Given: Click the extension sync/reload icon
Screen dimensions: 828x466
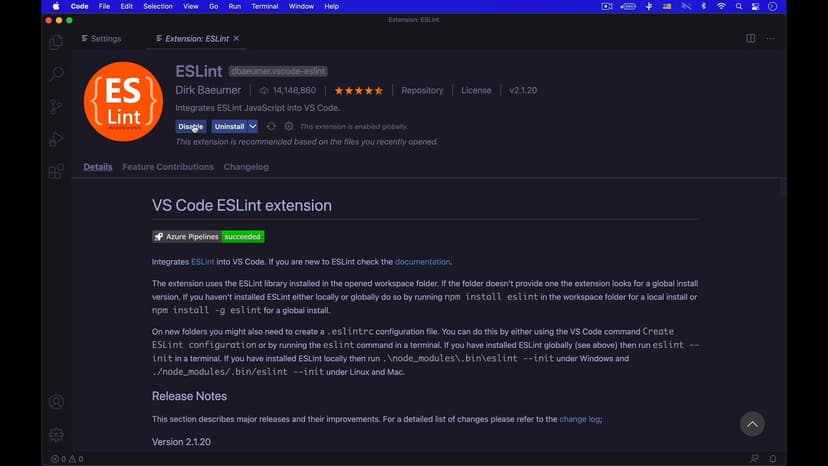Looking at the screenshot, I should pyautogui.click(x=271, y=127).
